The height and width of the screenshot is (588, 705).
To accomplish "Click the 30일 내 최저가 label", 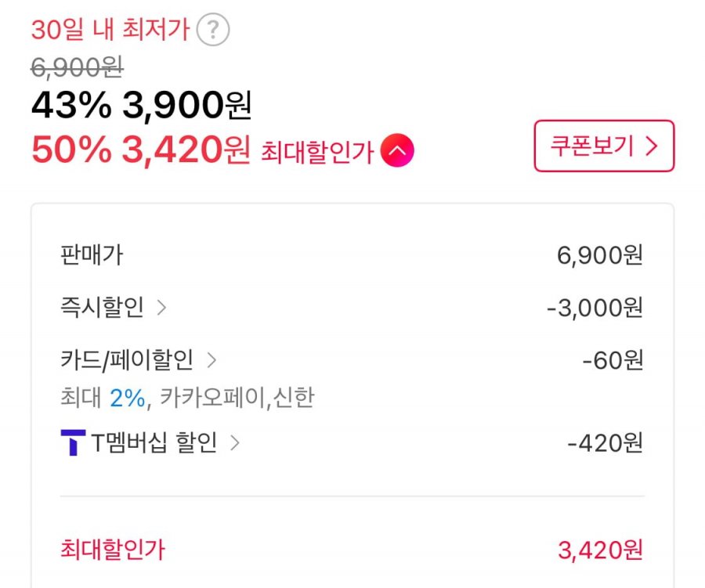I will (x=110, y=30).
